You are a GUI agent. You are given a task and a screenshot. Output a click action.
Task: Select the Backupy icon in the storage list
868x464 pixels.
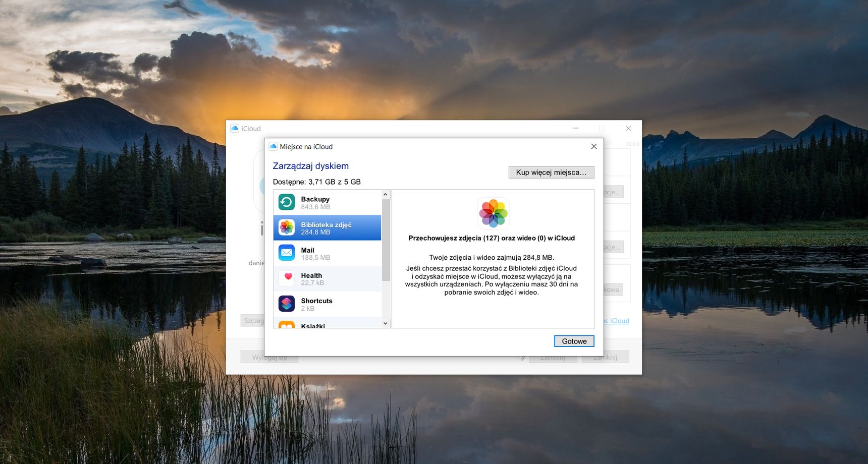click(287, 202)
